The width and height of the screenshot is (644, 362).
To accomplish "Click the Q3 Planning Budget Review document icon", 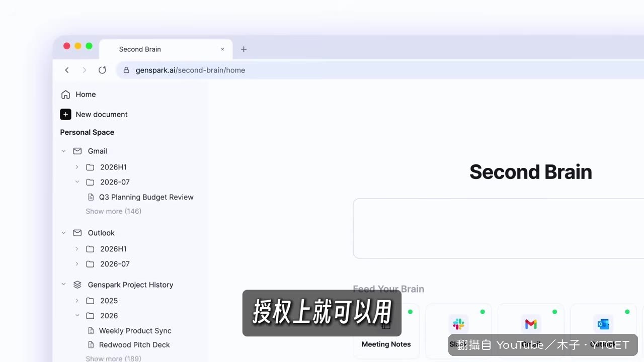I will point(91,197).
